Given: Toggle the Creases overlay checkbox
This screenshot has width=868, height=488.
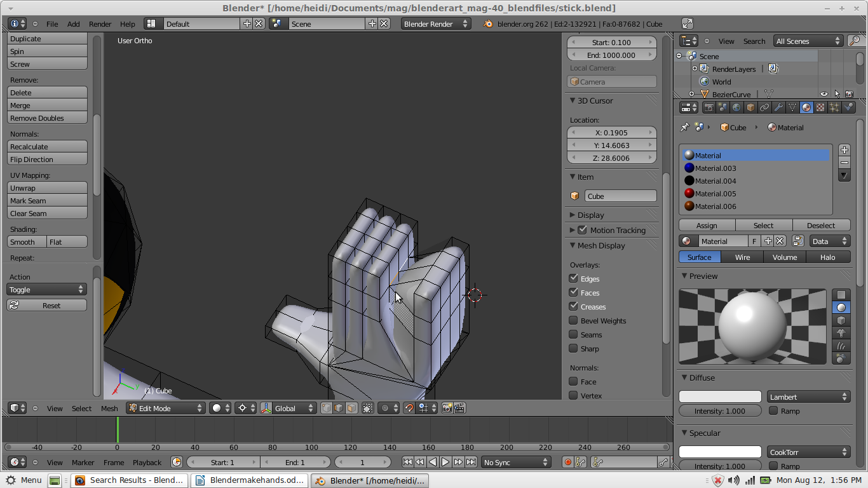Looking at the screenshot, I should pos(573,306).
